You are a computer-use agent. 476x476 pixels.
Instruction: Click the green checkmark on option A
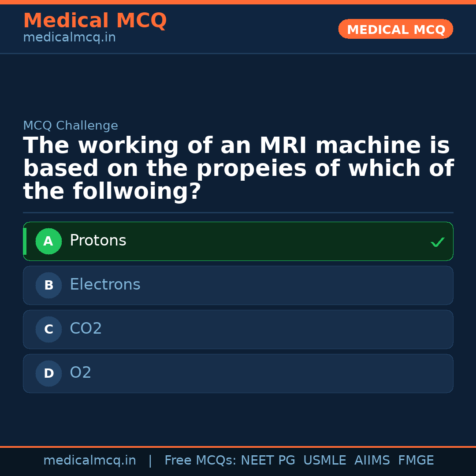(437, 242)
